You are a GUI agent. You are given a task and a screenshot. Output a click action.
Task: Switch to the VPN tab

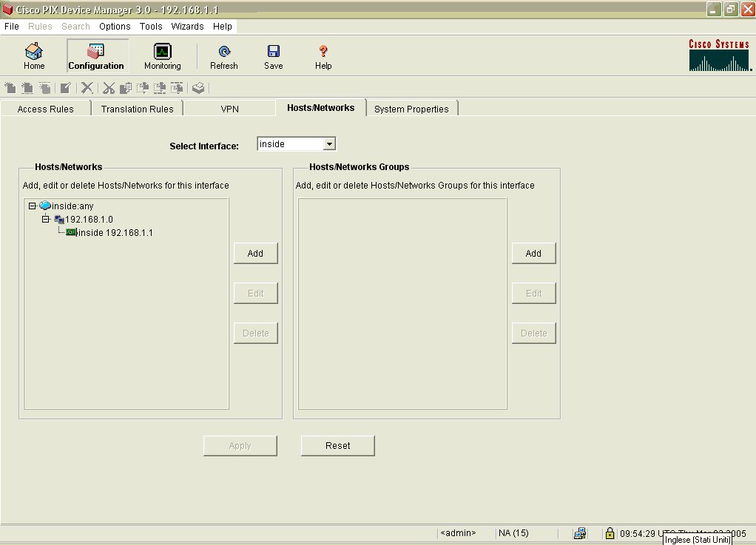pyautogui.click(x=229, y=109)
